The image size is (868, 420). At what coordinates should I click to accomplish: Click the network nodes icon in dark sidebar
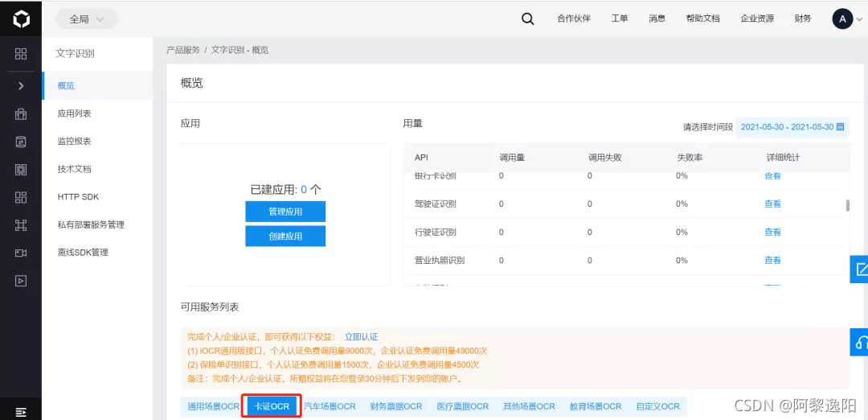point(20,225)
